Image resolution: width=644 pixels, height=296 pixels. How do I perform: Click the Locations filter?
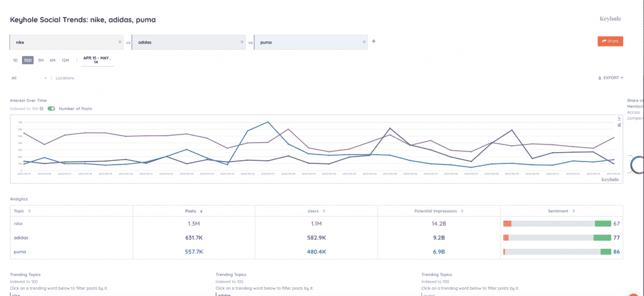point(65,78)
